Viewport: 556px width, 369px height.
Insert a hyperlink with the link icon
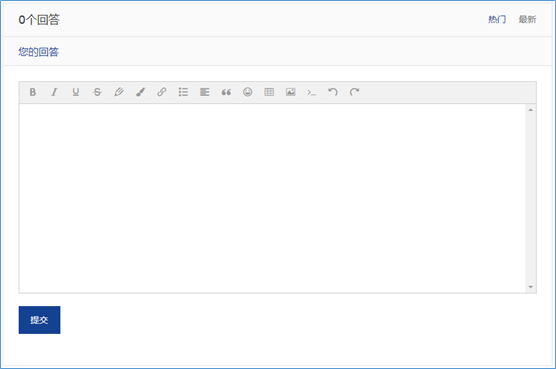click(x=162, y=92)
